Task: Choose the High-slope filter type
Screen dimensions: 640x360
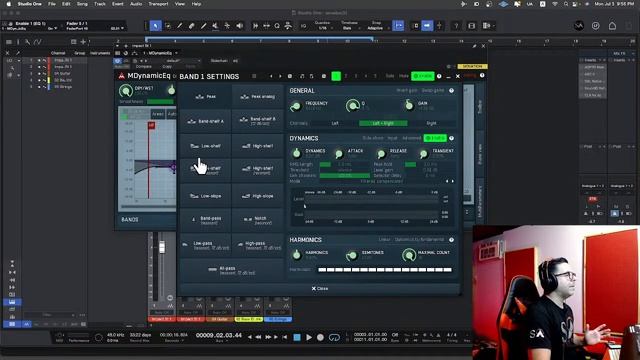Action: pyautogui.click(x=258, y=196)
